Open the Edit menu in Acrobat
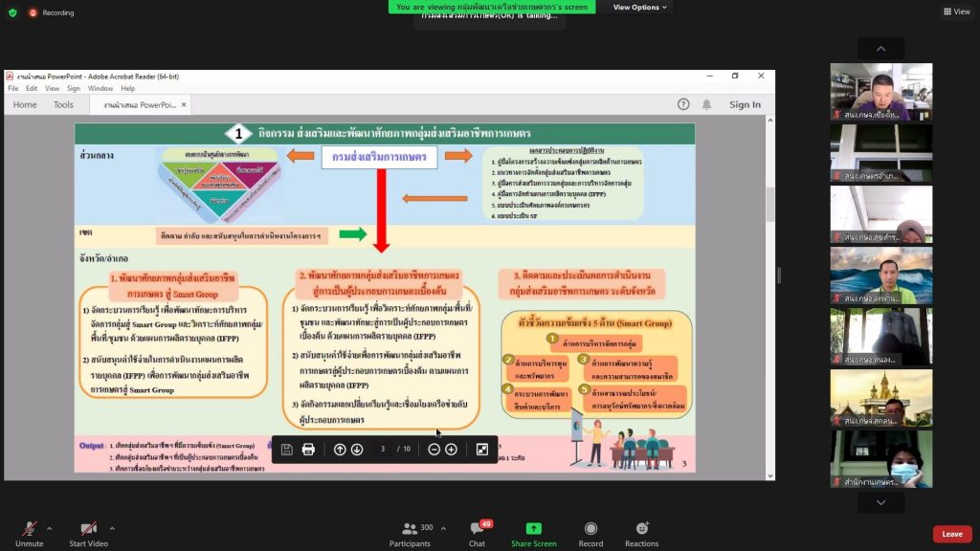Viewport: 980px width, 551px height. tap(32, 88)
